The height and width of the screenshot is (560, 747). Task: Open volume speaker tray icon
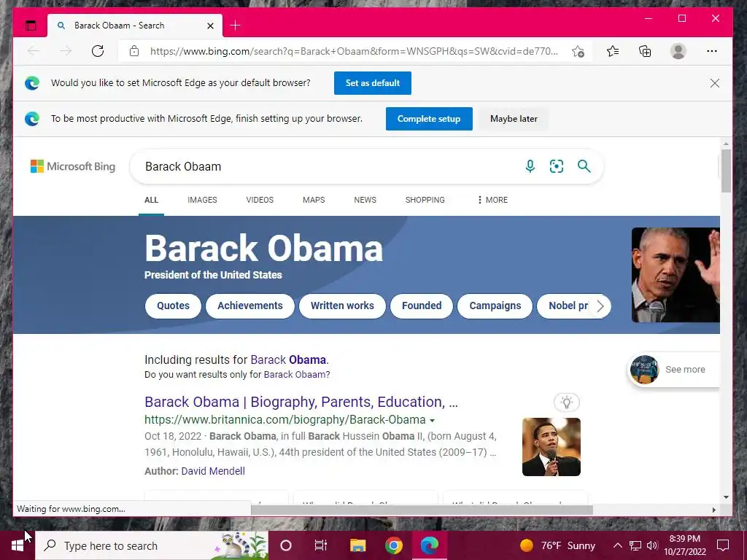pyautogui.click(x=652, y=545)
